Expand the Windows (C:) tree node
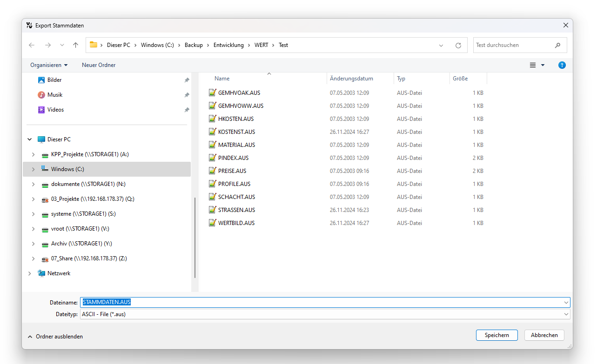Viewport: 597px width, 364px height. click(x=33, y=169)
